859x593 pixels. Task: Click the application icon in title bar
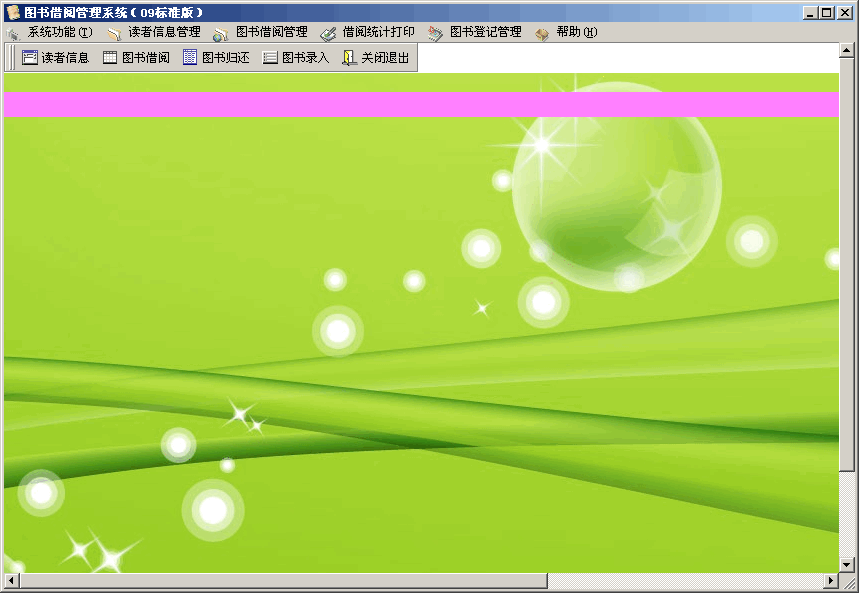click(12, 12)
